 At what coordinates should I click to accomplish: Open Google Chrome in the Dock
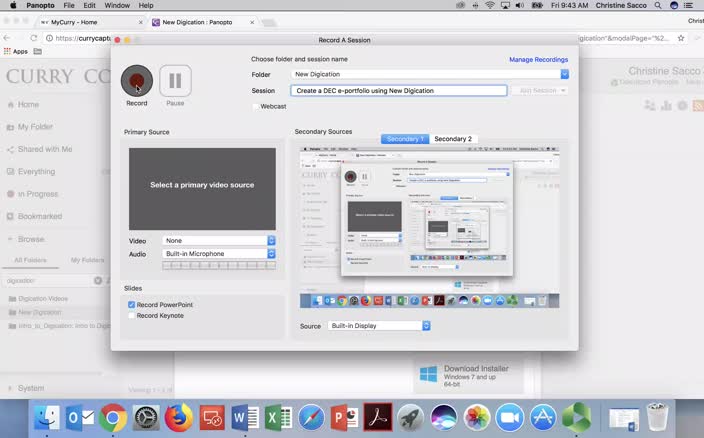pyautogui.click(x=113, y=417)
